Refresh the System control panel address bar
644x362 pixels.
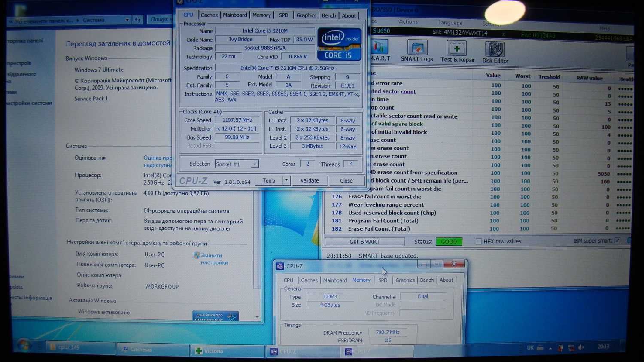138,20
